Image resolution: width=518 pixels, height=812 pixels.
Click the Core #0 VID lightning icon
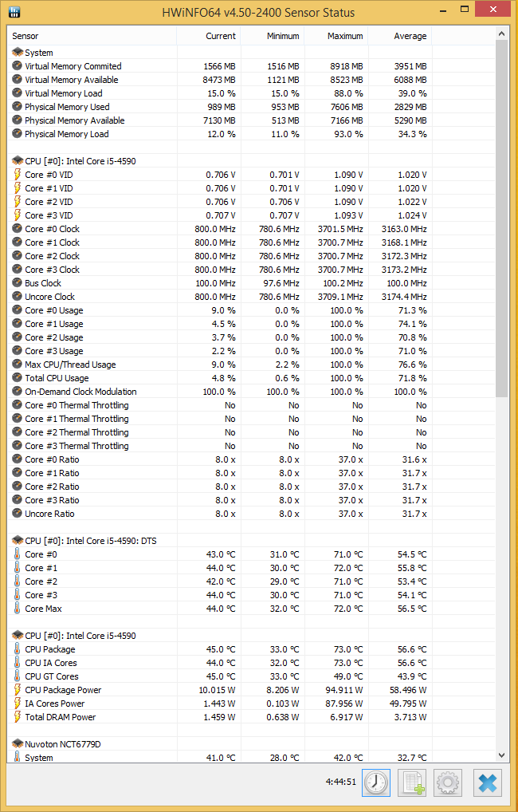tap(17, 175)
